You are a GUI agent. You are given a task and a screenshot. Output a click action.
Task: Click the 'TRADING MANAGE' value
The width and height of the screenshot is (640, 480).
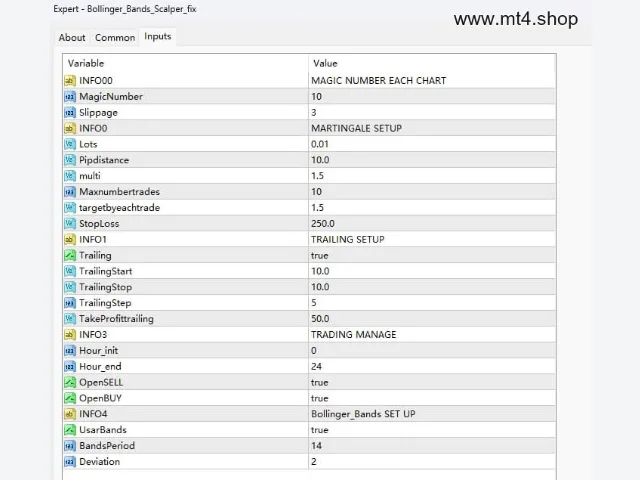[x=353, y=335]
